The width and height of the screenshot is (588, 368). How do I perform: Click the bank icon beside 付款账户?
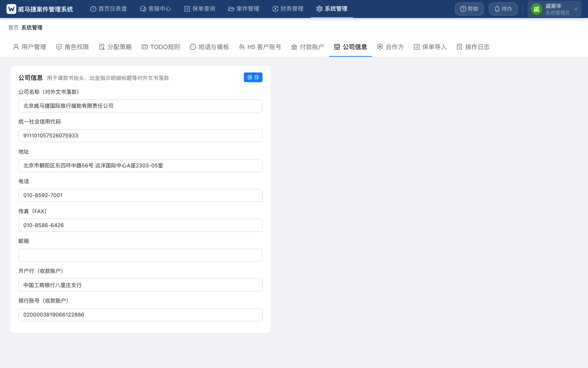pos(294,47)
